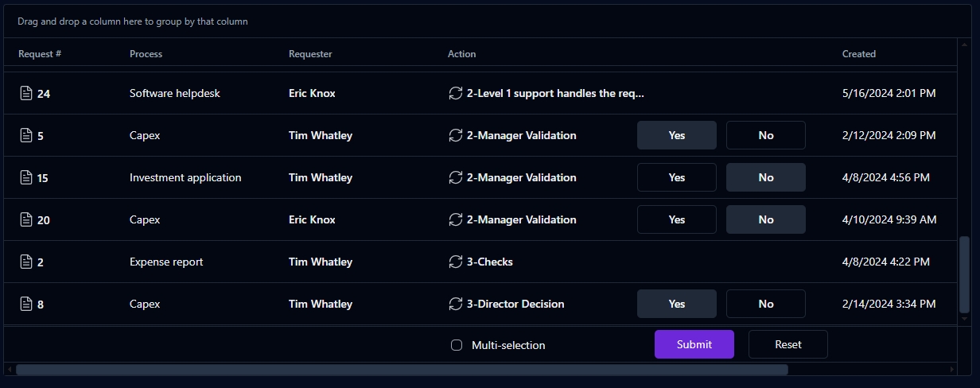Click the vertical scrollbar thumb
The image size is (980, 388).
[x=965, y=274]
